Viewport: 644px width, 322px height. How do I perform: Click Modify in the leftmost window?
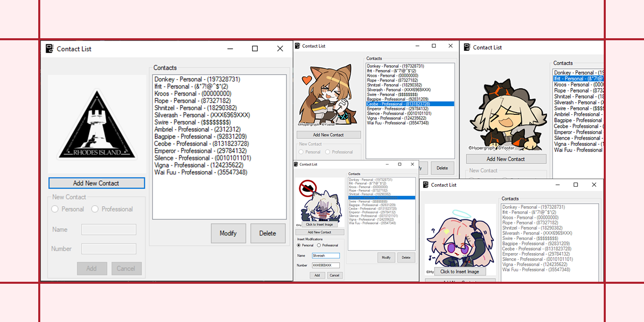coord(228,233)
